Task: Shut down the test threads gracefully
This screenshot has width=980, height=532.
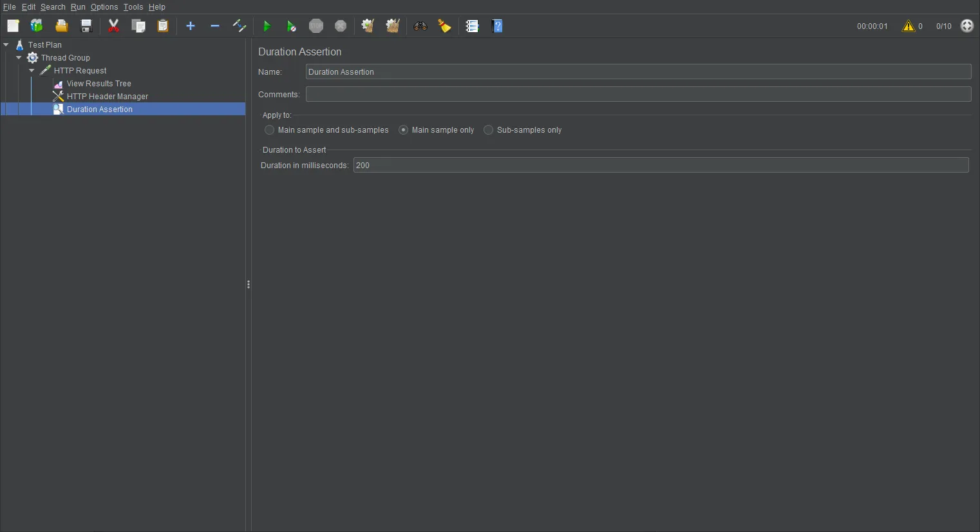Action: click(341, 26)
